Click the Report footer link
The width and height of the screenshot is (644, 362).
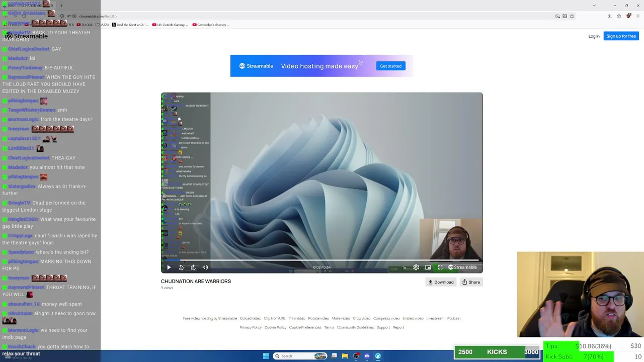[398, 327]
